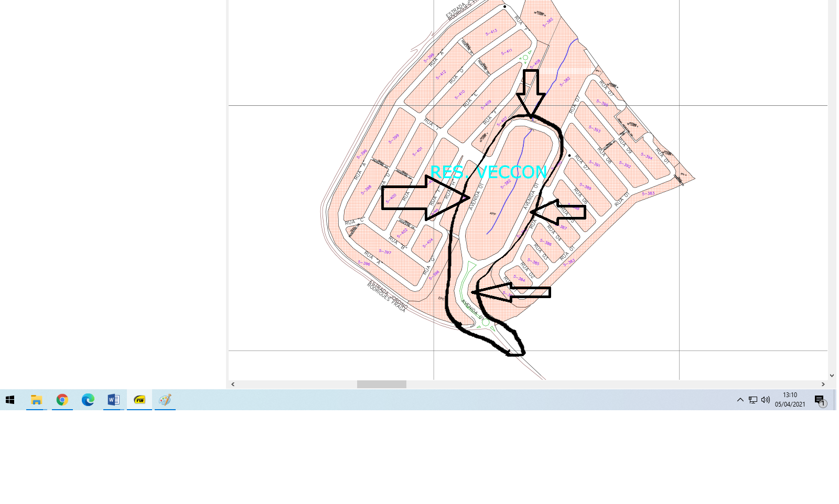Image resolution: width=839 pixels, height=504 pixels.
Task: Click the horizontal scrollbar right arrow
Action: (x=823, y=384)
